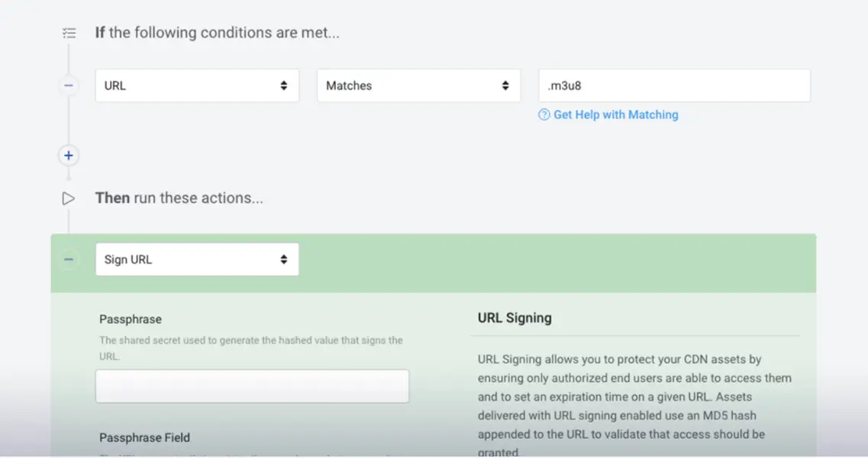Click the conditions checklist icon
The image size is (868, 458).
tap(69, 34)
